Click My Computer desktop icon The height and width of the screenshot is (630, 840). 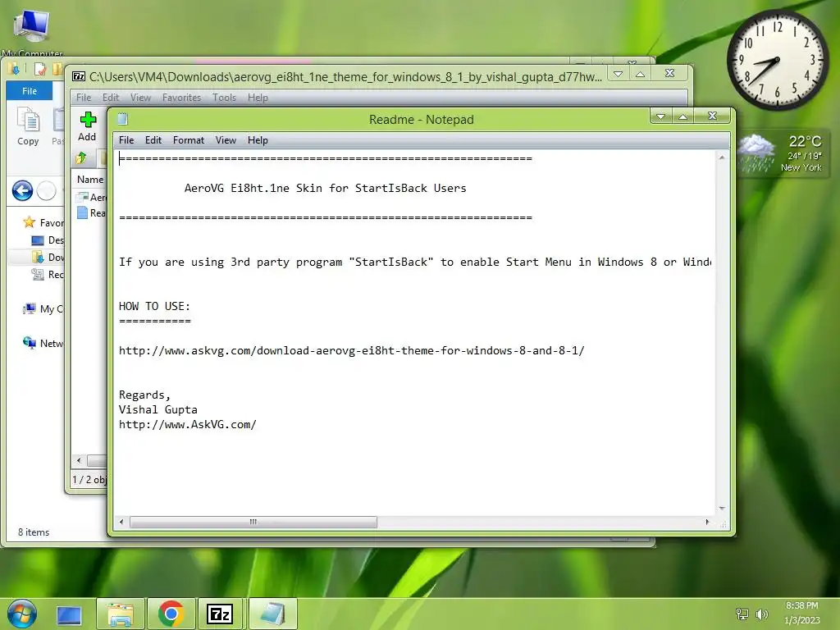31,31
